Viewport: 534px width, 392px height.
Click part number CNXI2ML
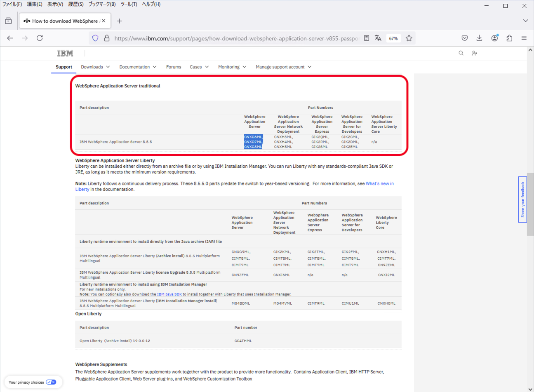(x=386, y=275)
